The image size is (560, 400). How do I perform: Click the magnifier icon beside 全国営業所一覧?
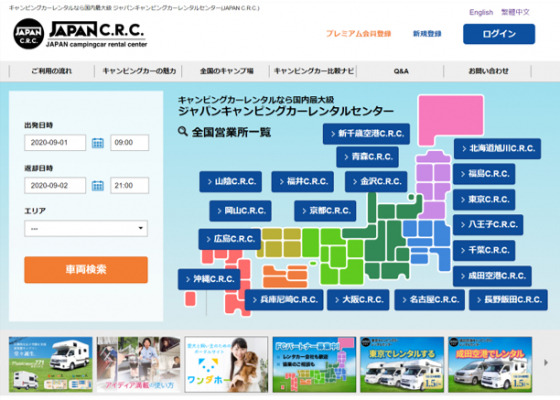(182, 131)
